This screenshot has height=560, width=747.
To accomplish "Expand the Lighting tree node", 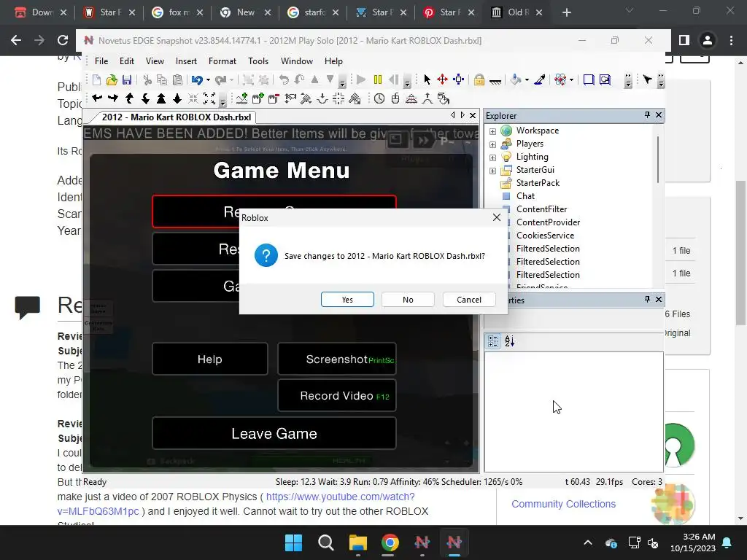I will point(492,157).
